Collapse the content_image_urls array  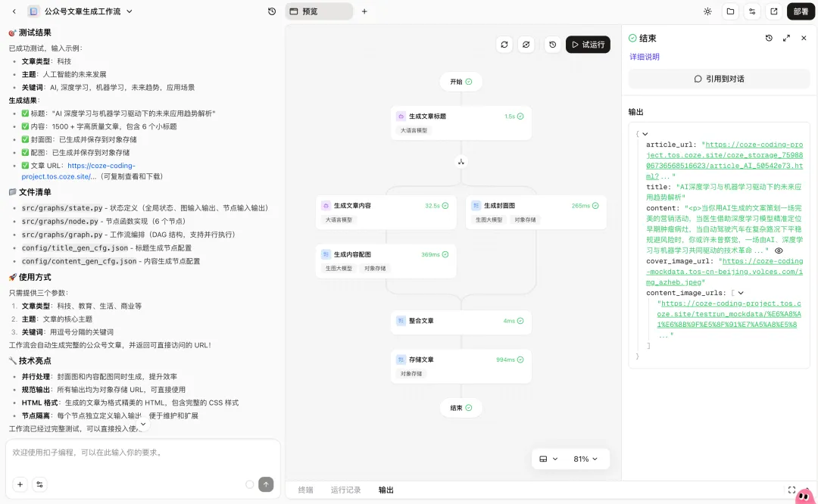click(x=741, y=294)
